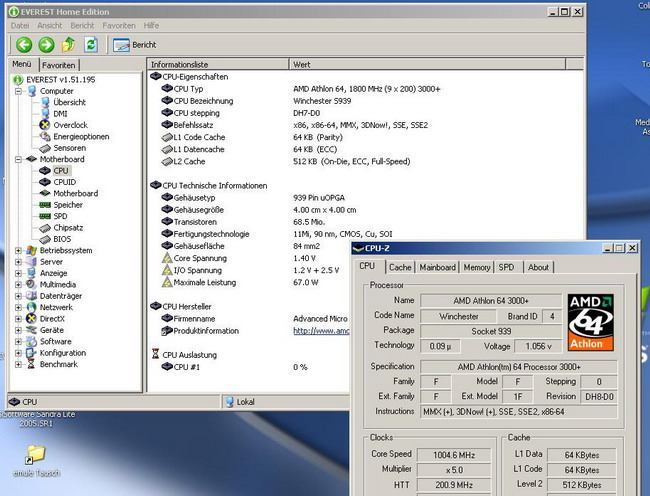Select the SPD memory icon
Screen dimensions: 650x496
45,216
